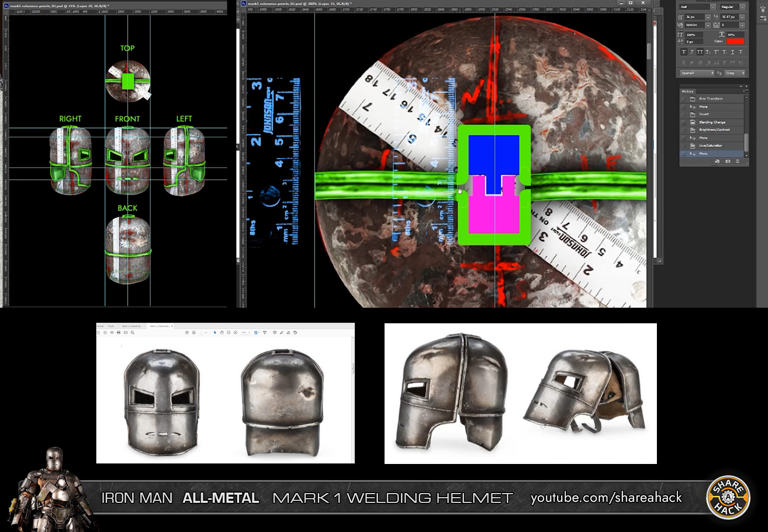Click the red text color swatch
Image resolution: width=768 pixels, height=532 pixels.
click(735, 41)
